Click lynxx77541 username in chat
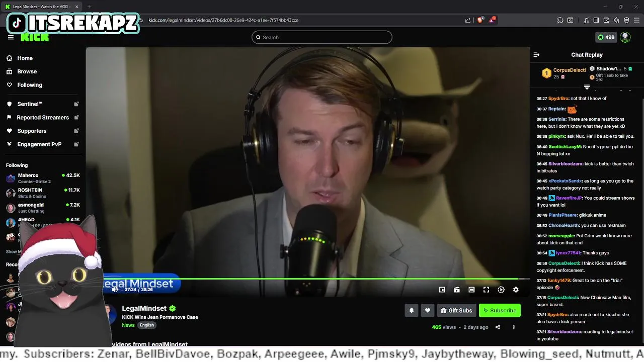Viewport: 644px width, 362px height. pyautogui.click(x=568, y=253)
